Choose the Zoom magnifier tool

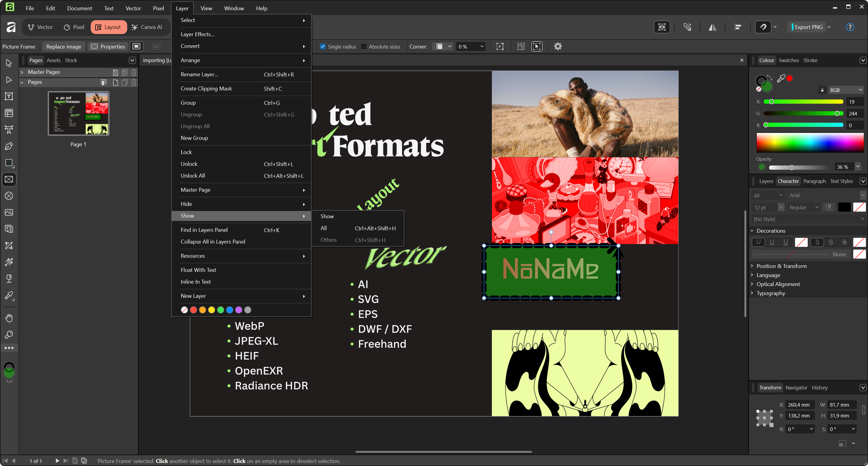pyautogui.click(x=9, y=334)
